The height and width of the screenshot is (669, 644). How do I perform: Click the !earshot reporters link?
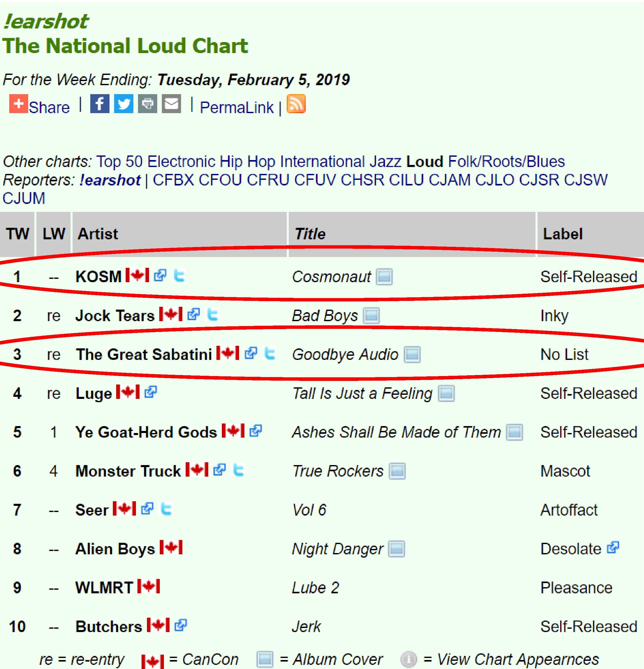point(110,180)
